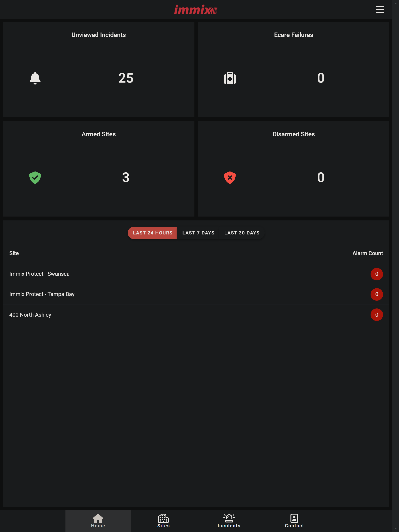
Task: Select the Last 24 Hours filter
Action: click(153, 233)
